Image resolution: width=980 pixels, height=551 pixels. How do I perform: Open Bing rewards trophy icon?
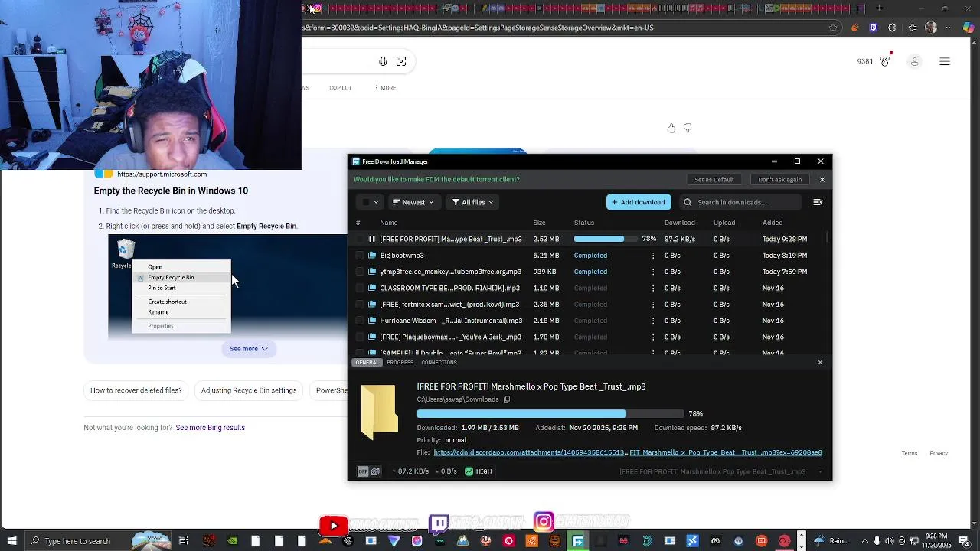(x=885, y=61)
